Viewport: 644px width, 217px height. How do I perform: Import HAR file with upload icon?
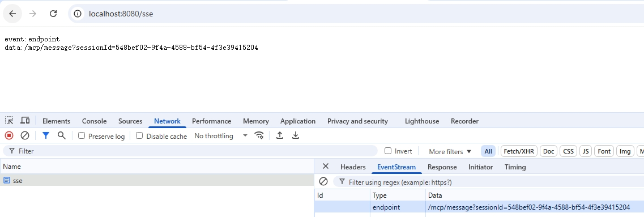280,135
